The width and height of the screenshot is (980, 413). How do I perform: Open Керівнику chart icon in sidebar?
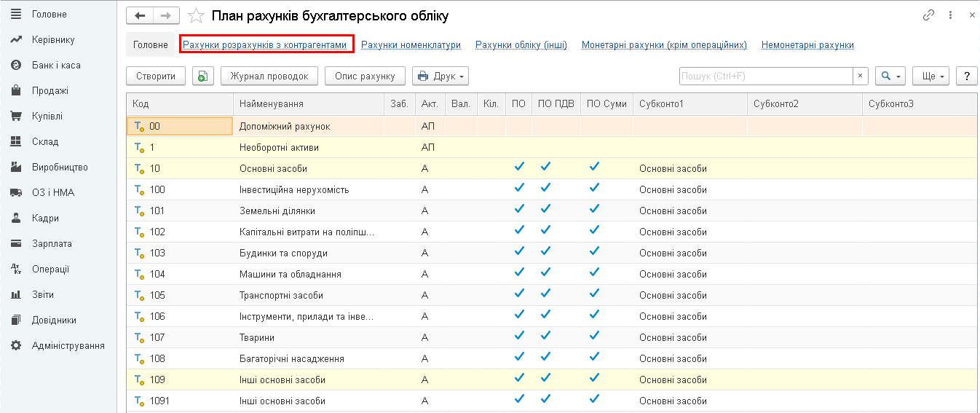tap(16, 39)
